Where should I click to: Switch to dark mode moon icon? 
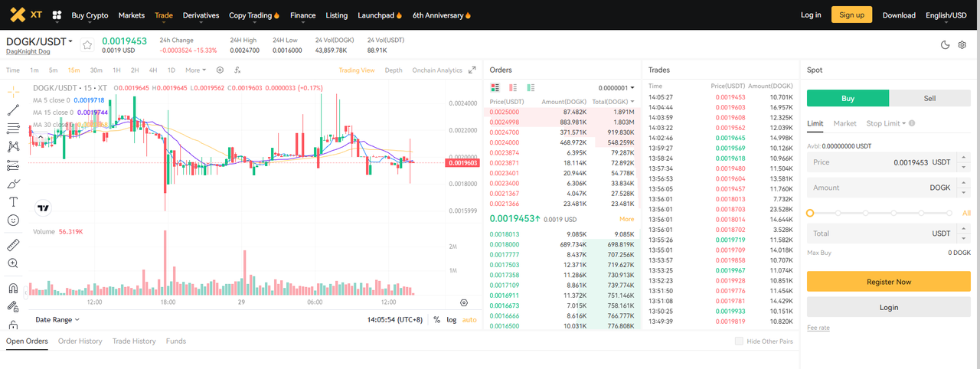[x=945, y=45]
